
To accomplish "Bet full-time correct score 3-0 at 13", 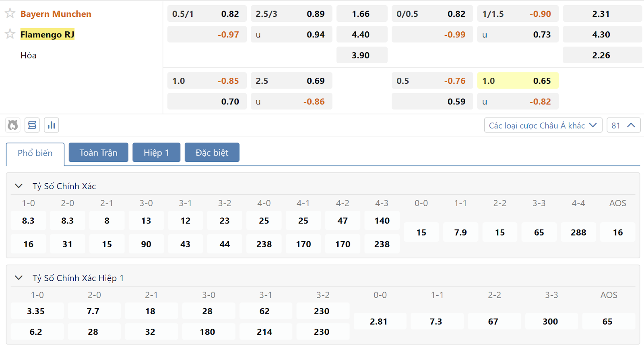I will coord(146,220).
